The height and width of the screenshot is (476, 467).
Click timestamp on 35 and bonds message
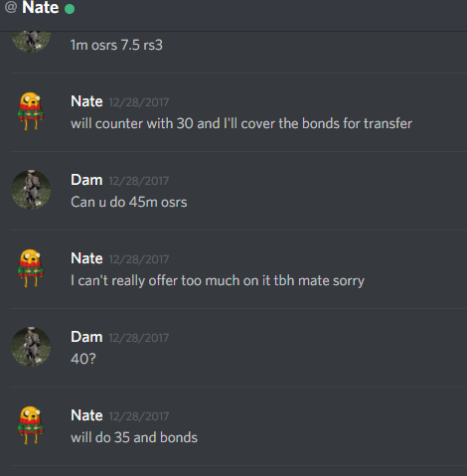tap(139, 416)
